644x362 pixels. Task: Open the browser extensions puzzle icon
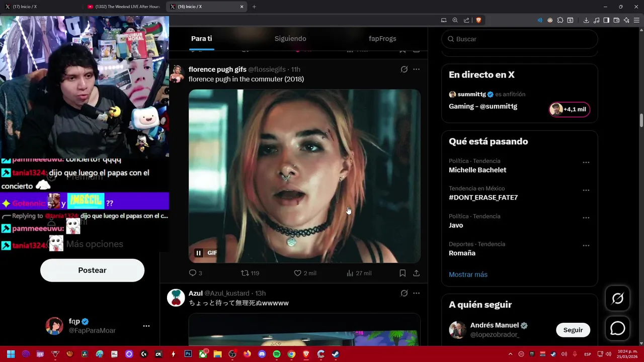coord(560,20)
